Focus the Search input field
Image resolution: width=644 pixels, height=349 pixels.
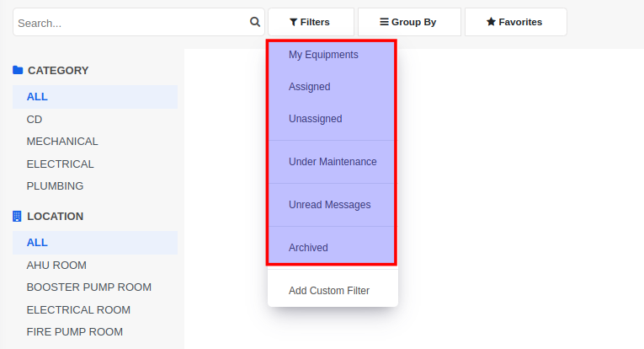(x=131, y=22)
